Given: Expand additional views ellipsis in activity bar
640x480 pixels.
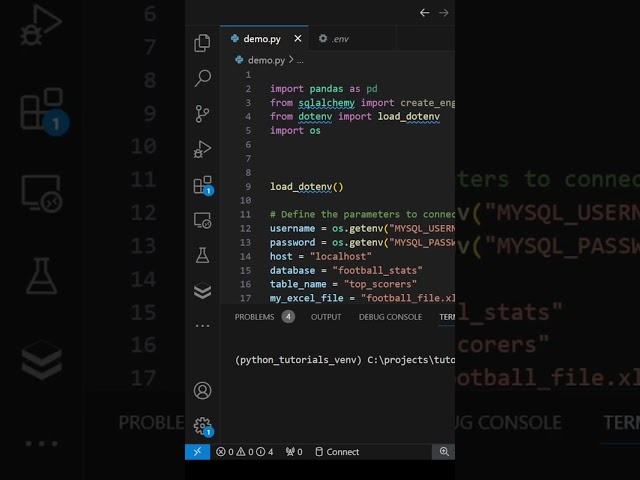Looking at the screenshot, I should [203, 326].
